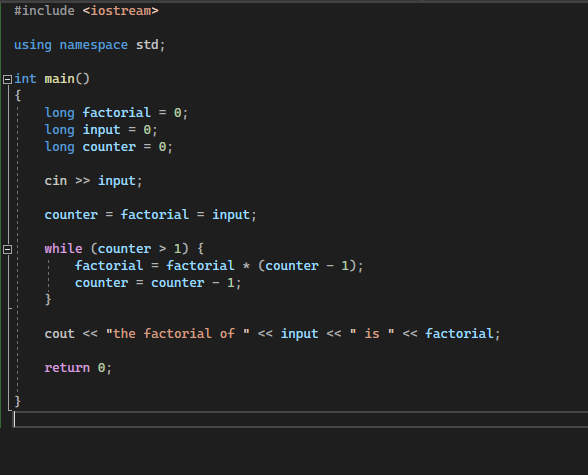
Task: Place cursor on the empty last line
Action: tap(301, 420)
